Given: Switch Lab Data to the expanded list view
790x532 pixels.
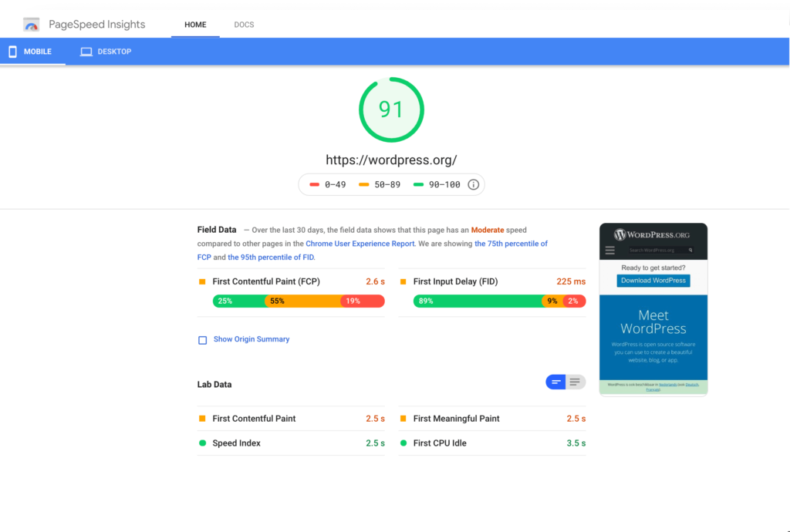Looking at the screenshot, I should tap(576, 382).
